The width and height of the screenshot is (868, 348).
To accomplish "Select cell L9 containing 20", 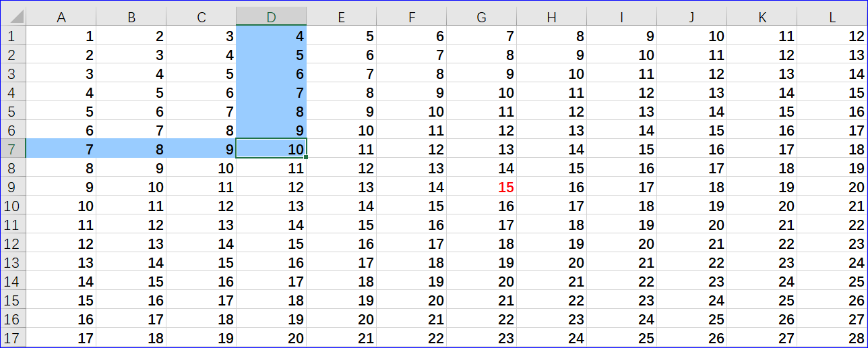I will pyautogui.click(x=832, y=187).
